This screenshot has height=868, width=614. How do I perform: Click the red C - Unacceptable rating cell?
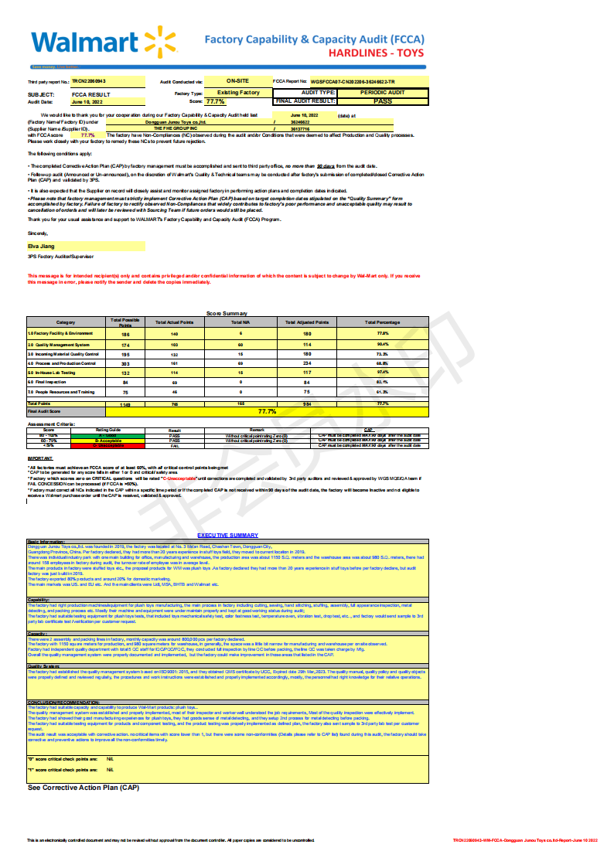(x=108, y=446)
